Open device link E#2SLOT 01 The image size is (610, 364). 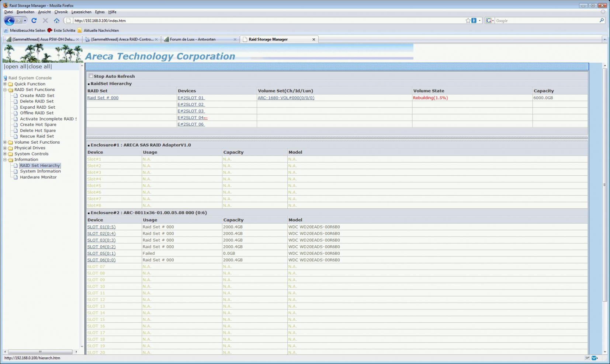[191, 98]
